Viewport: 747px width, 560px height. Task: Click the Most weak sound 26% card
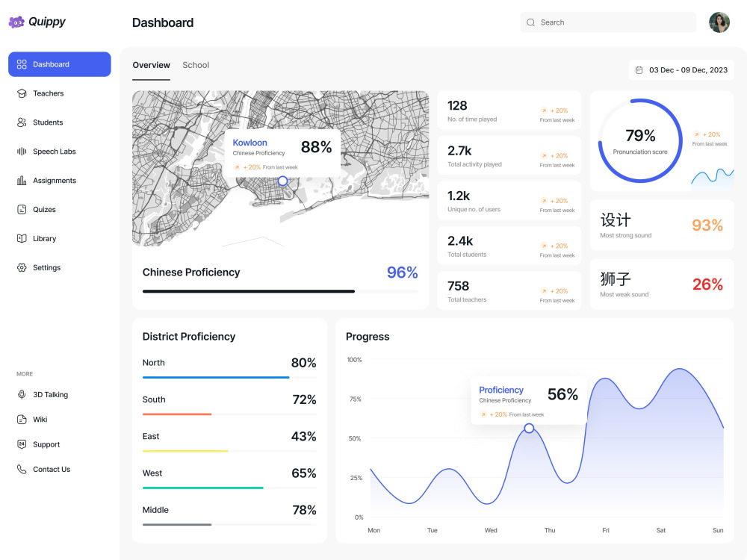click(662, 284)
